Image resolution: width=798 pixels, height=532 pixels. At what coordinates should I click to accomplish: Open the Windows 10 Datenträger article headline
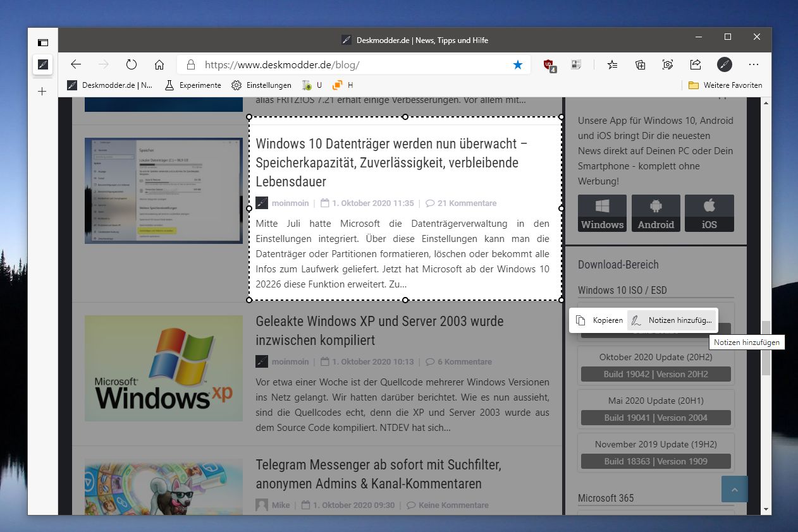coord(391,162)
